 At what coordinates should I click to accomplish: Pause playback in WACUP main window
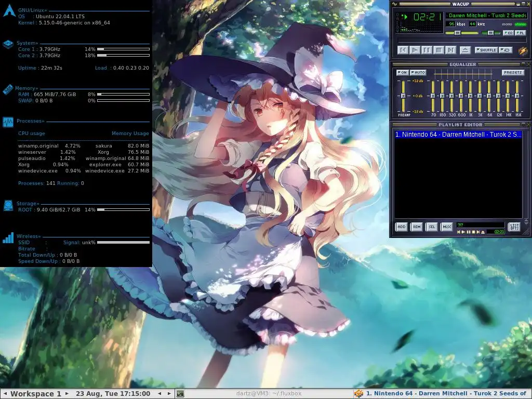(x=427, y=50)
